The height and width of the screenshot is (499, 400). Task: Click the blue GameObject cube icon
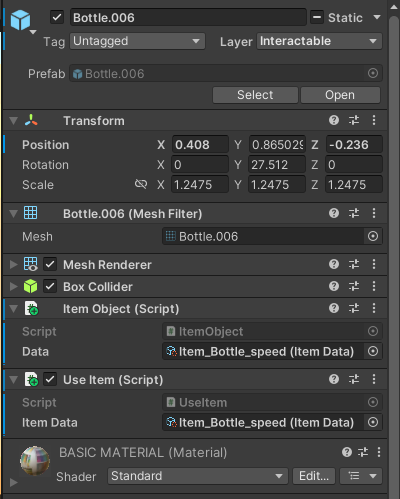pyautogui.click(x=20, y=20)
